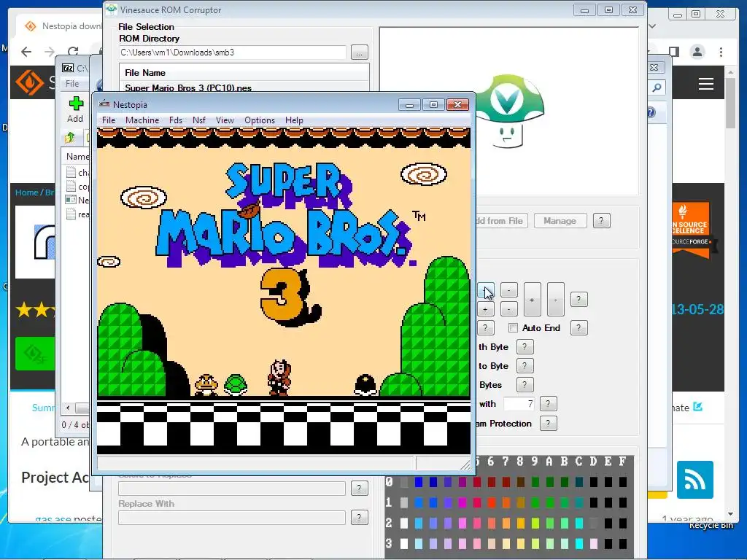Viewport: 747px width, 560px height.
Task: Reload the browser page
Action: click(x=73, y=52)
